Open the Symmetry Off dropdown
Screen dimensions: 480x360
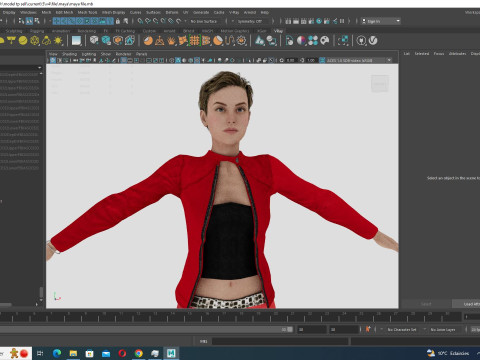[x=252, y=21]
